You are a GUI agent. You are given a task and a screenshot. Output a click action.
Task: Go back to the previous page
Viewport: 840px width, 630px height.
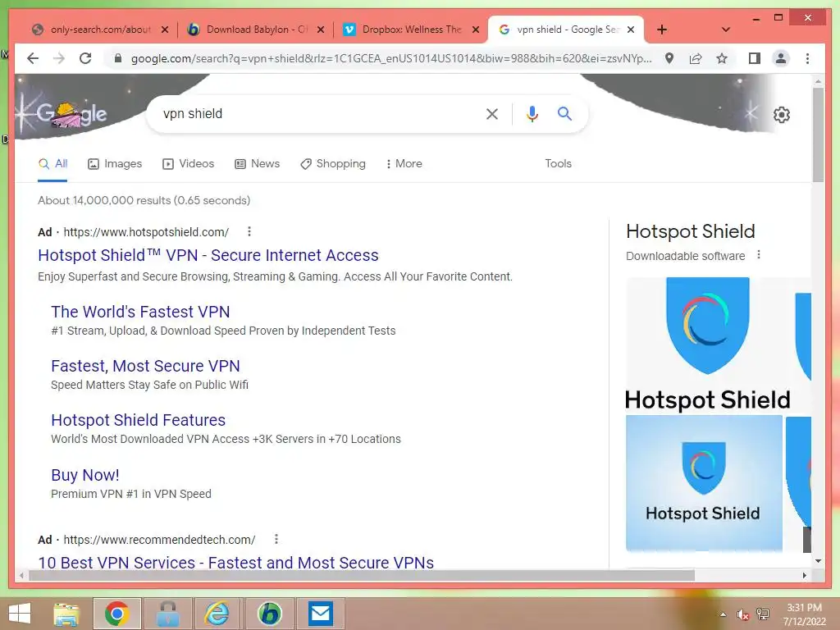pyautogui.click(x=33, y=58)
